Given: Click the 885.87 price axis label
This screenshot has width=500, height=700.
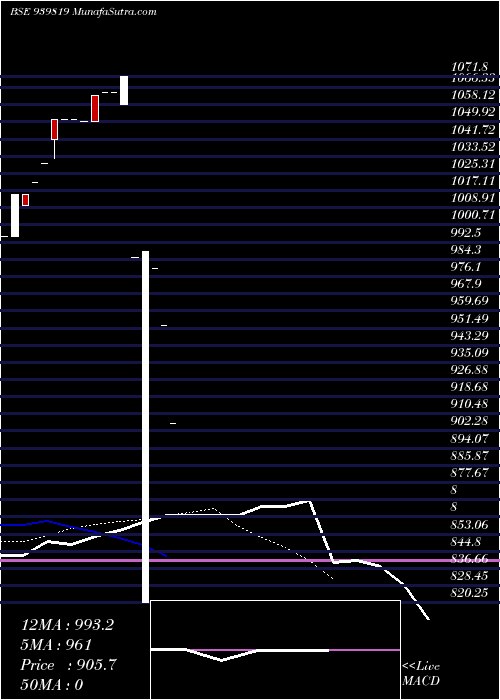Looking at the screenshot, I should 469,455.
